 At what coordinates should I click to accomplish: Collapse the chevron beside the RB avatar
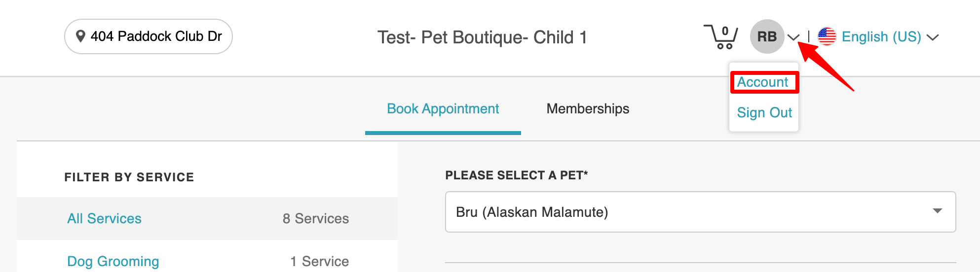pos(793,37)
